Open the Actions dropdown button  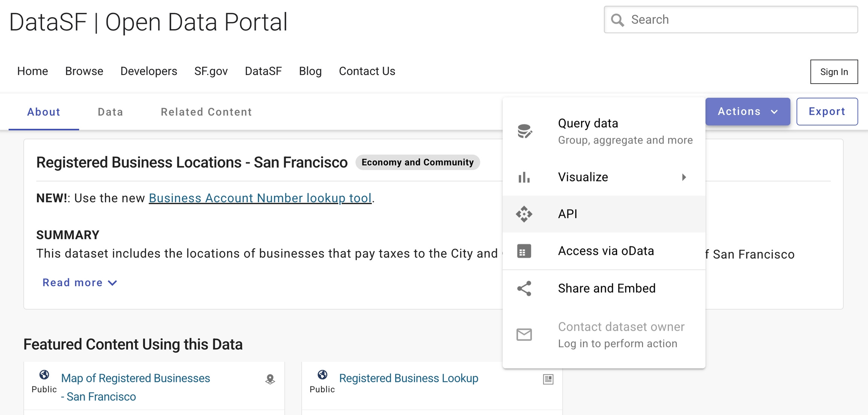tap(747, 111)
